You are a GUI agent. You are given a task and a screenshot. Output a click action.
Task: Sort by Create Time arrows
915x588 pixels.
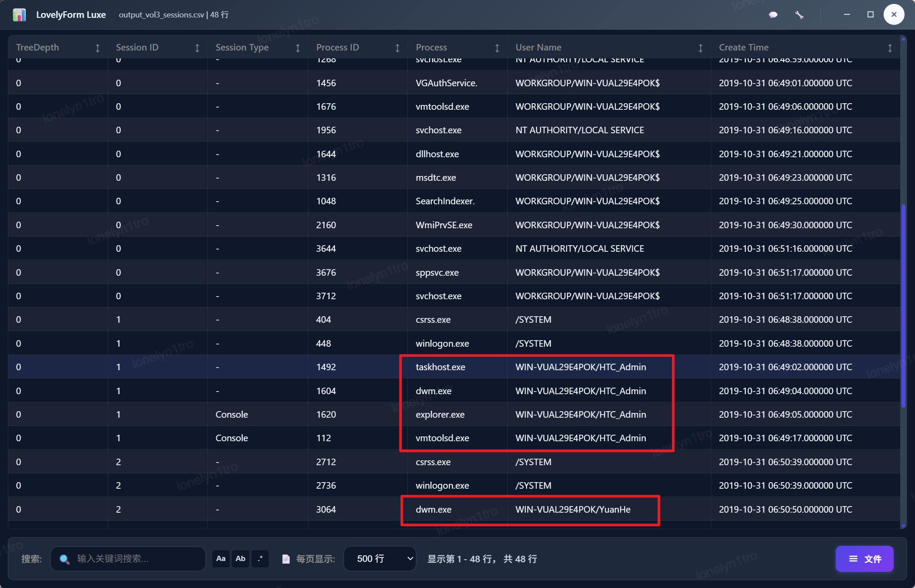[x=890, y=48]
